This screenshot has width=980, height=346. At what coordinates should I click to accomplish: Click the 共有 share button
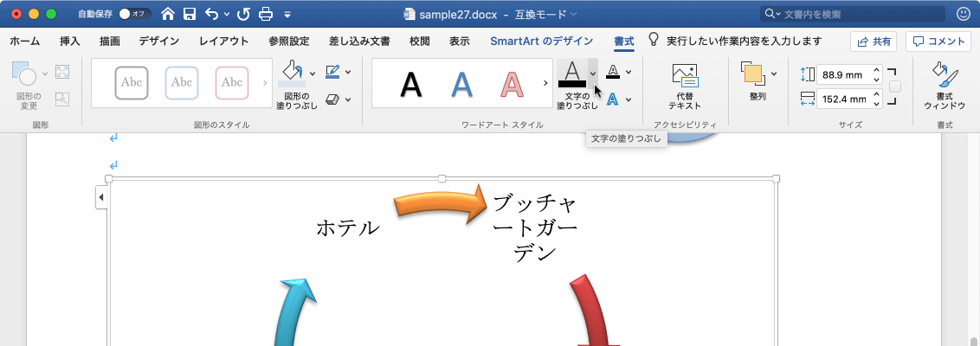coord(874,42)
